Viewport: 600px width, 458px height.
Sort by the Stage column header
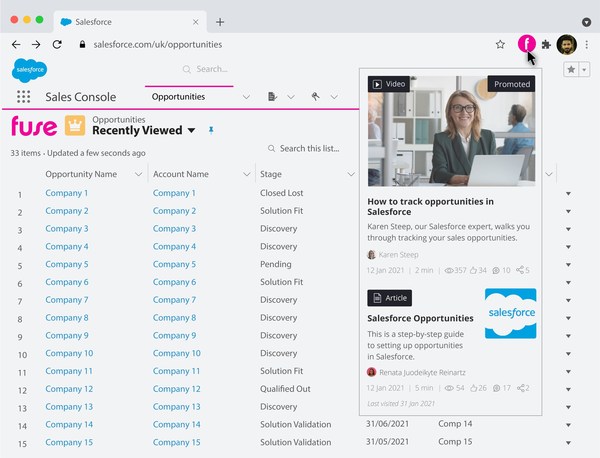(x=271, y=174)
